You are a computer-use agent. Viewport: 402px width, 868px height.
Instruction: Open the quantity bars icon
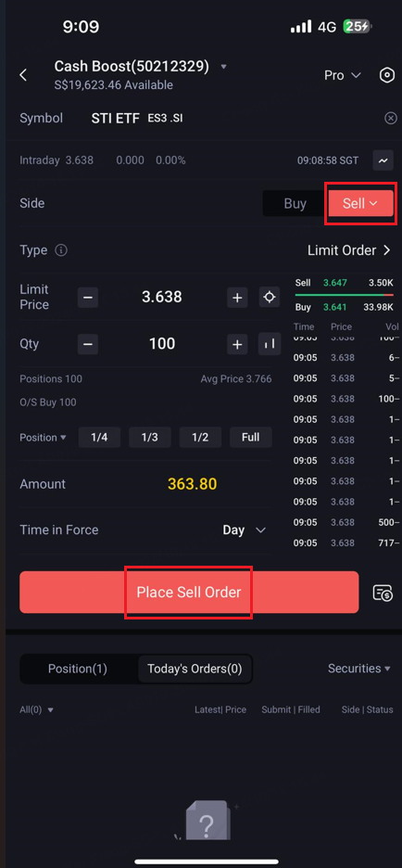click(x=270, y=344)
